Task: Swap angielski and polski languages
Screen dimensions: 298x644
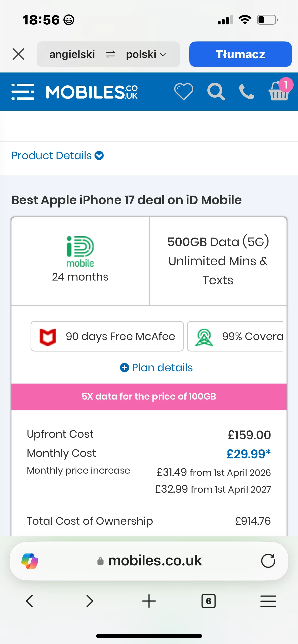Action: (111, 54)
